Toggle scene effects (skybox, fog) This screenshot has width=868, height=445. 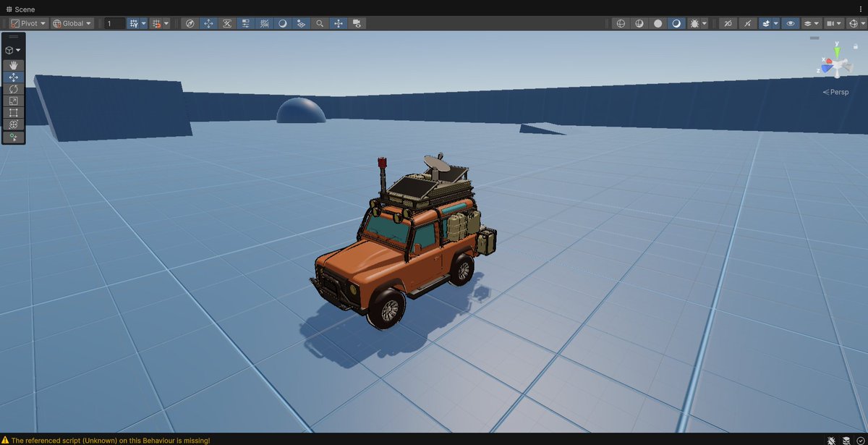point(765,23)
